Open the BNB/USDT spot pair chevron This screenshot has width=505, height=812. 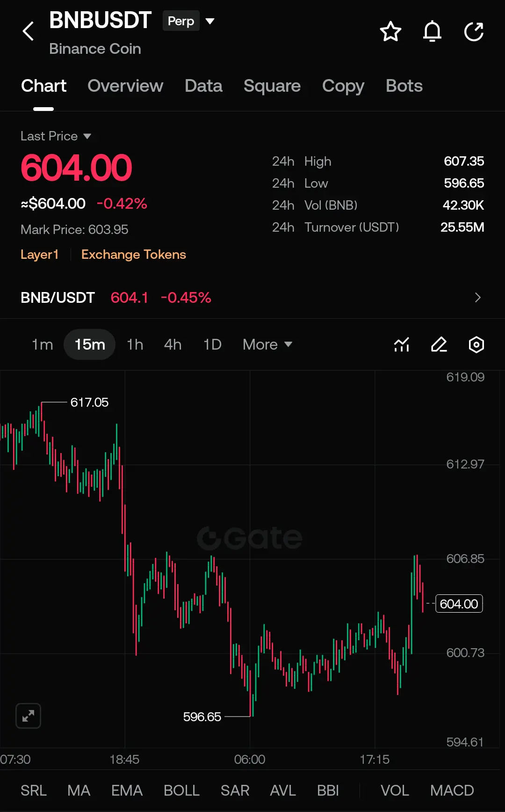coord(477,298)
